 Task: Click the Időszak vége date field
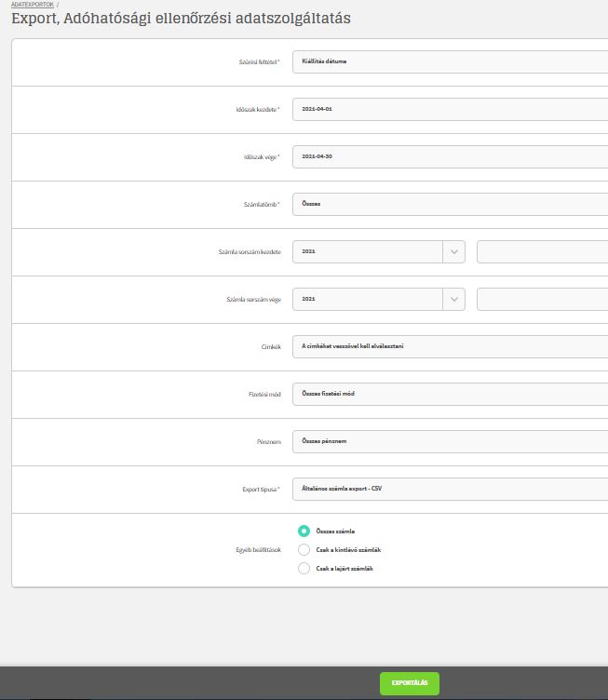pyautogui.click(x=449, y=156)
